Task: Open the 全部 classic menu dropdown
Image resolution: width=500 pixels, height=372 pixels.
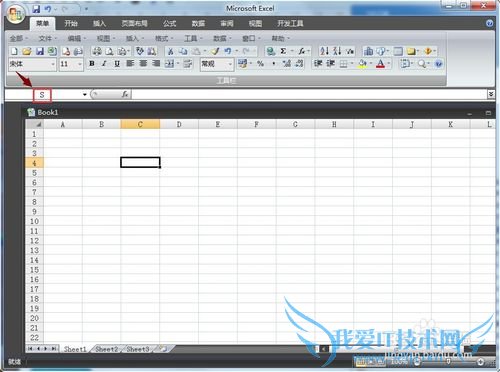Action: point(19,38)
